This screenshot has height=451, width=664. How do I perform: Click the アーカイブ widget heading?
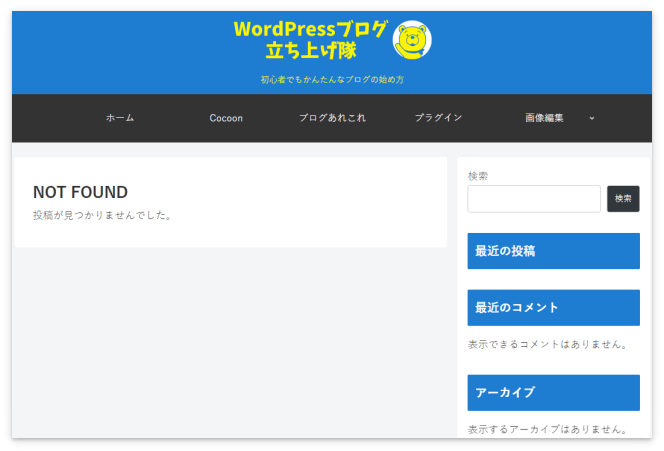point(553,393)
